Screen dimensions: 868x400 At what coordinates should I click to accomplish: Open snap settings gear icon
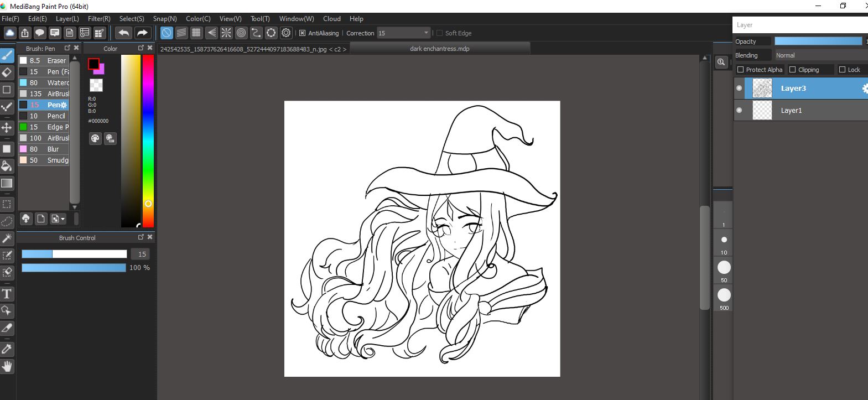[286, 33]
